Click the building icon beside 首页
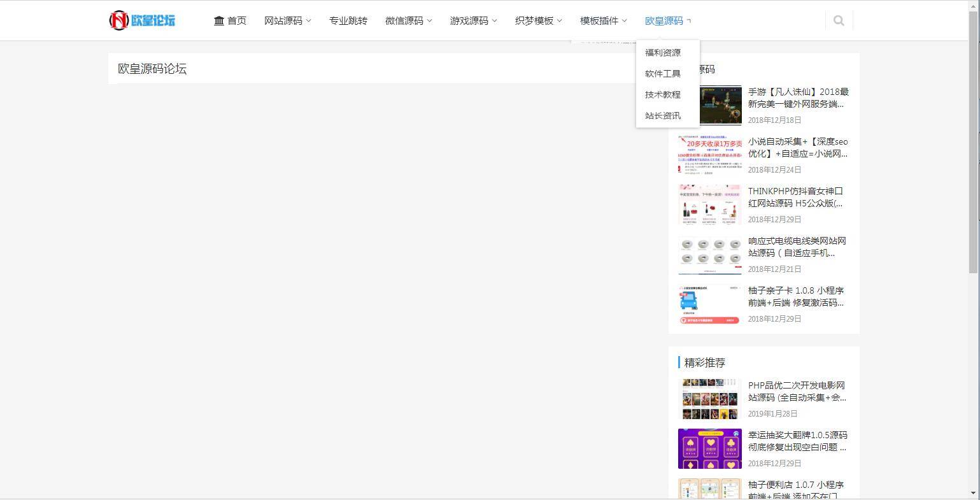Viewport: 980px width, 500px height. [x=218, y=20]
